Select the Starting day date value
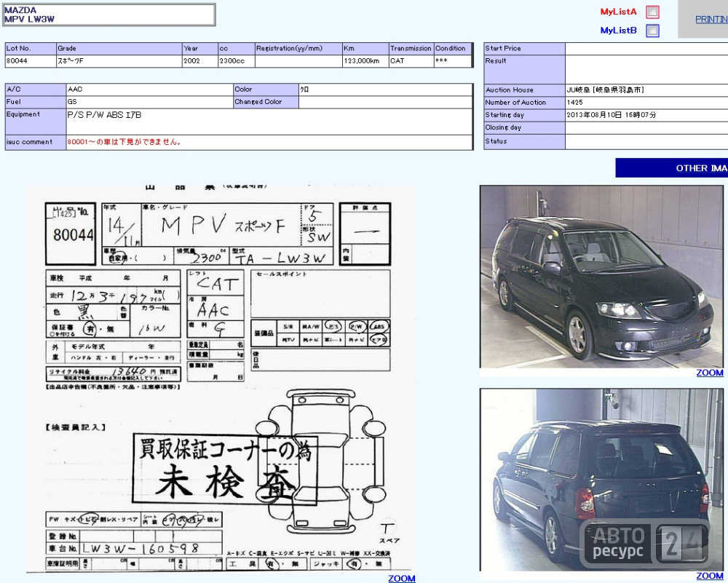Screen dimensions: 728x583 611,115
